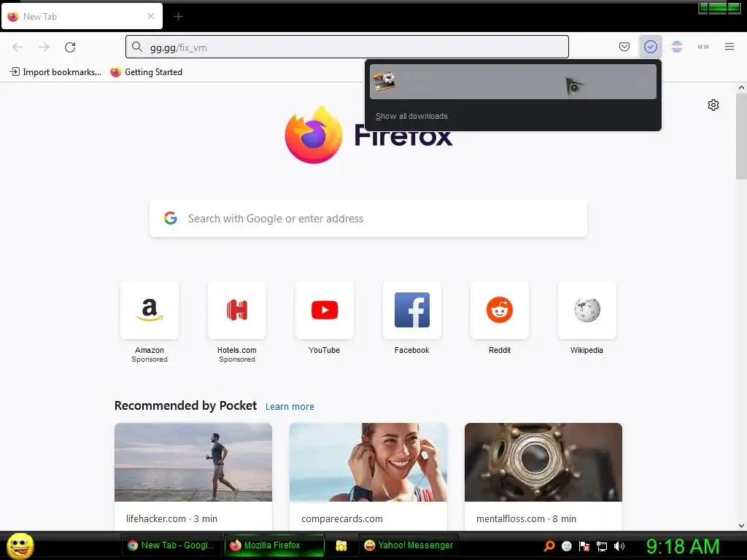The image size is (747, 560).
Task: Select the New Tab tab
Action: [82, 17]
